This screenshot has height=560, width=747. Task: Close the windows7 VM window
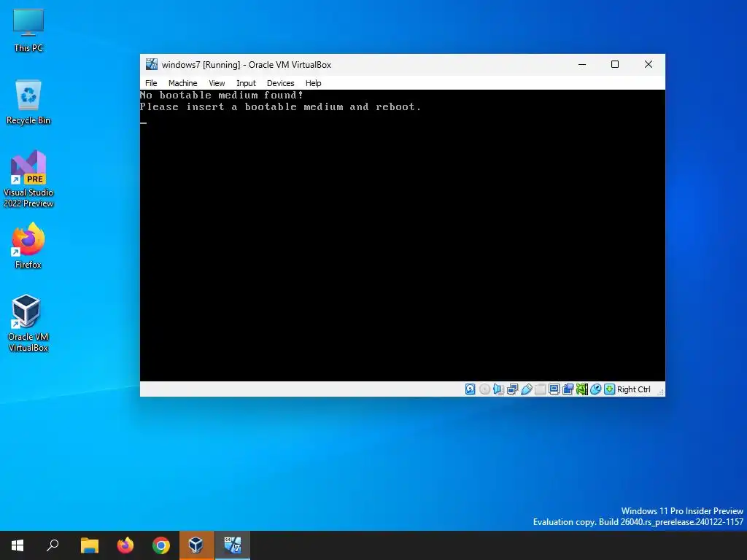[649, 64]
